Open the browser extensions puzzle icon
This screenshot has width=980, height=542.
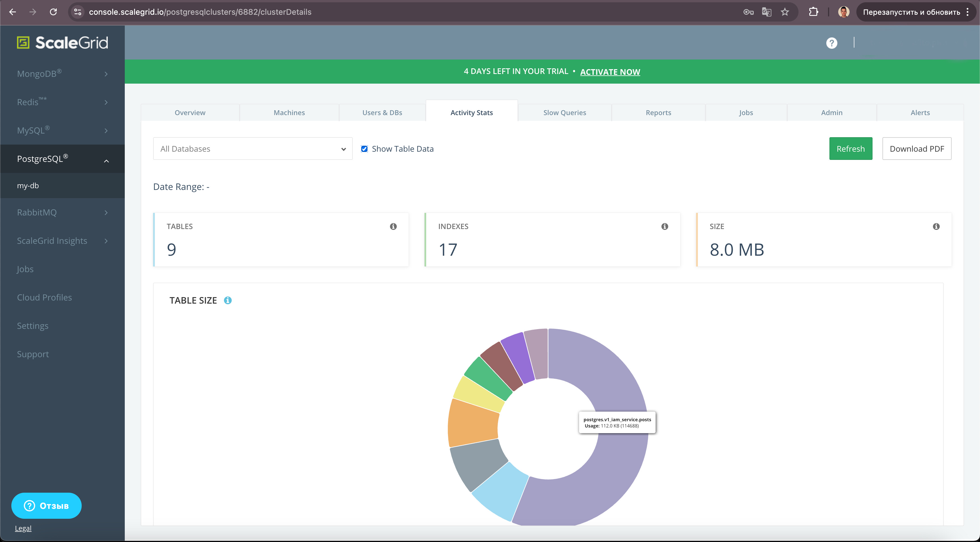[x=813, y=12]
